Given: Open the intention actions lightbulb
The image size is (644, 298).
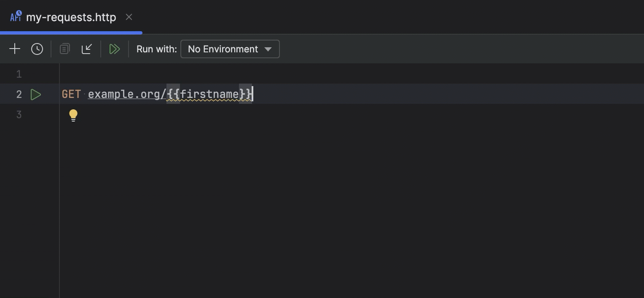Looking at the screenshot, I should (x=73, y=115).
